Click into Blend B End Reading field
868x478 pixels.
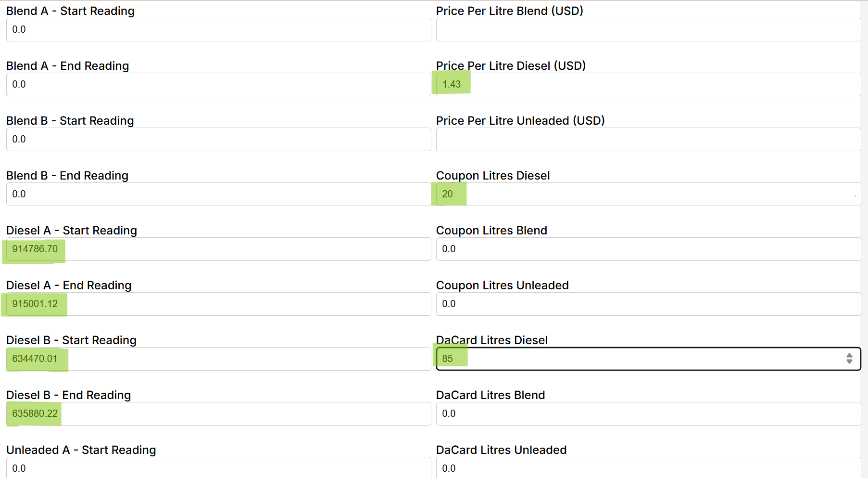coord(218,194)
